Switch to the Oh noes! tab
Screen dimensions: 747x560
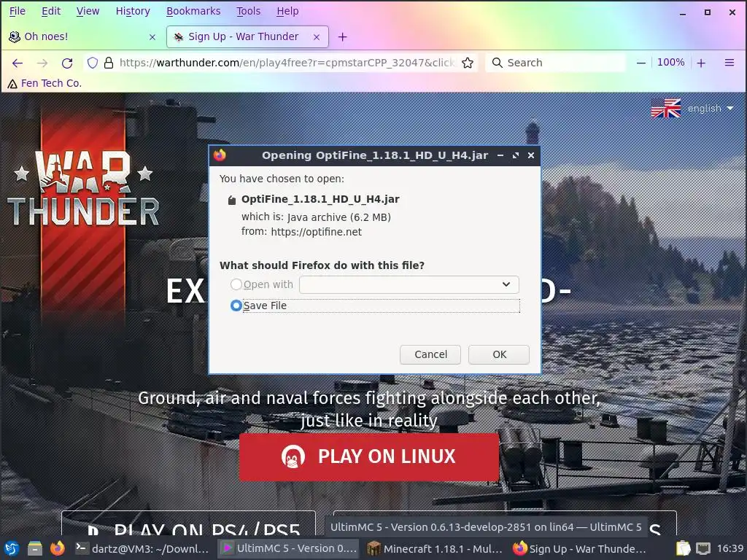point(82,36)
